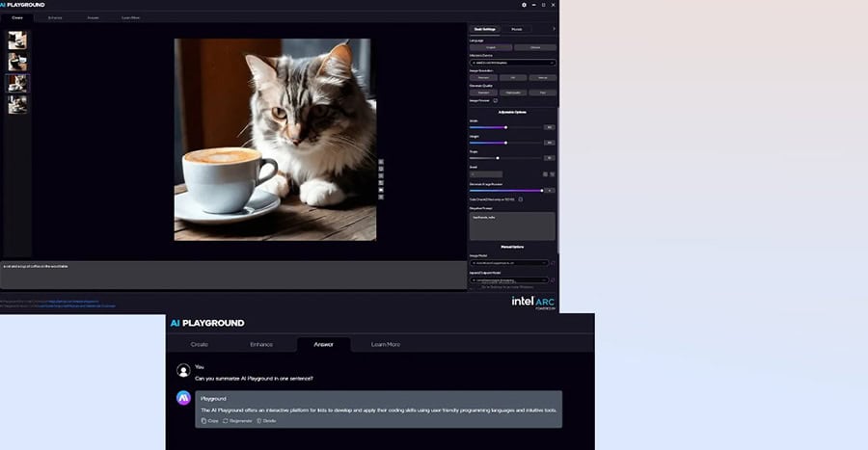Choose Manual image resolution
The width and height of the screenshot is (868, 450).
[542, 78]
